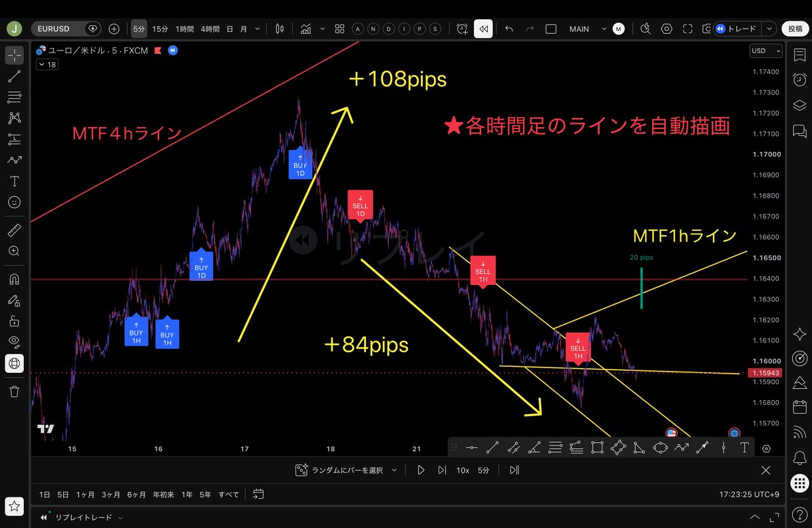Open the indicators chart icon

pos(306,29)
